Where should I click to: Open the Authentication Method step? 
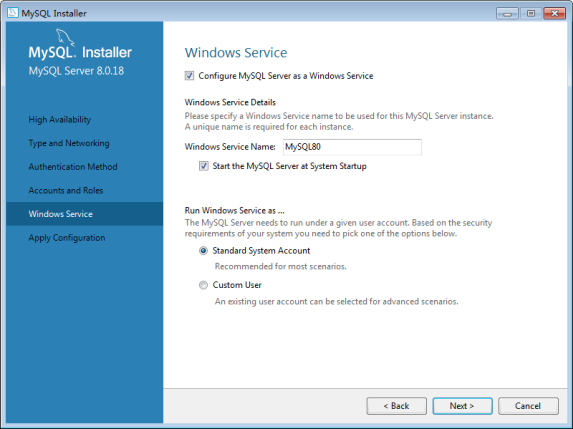click(73, 167)
